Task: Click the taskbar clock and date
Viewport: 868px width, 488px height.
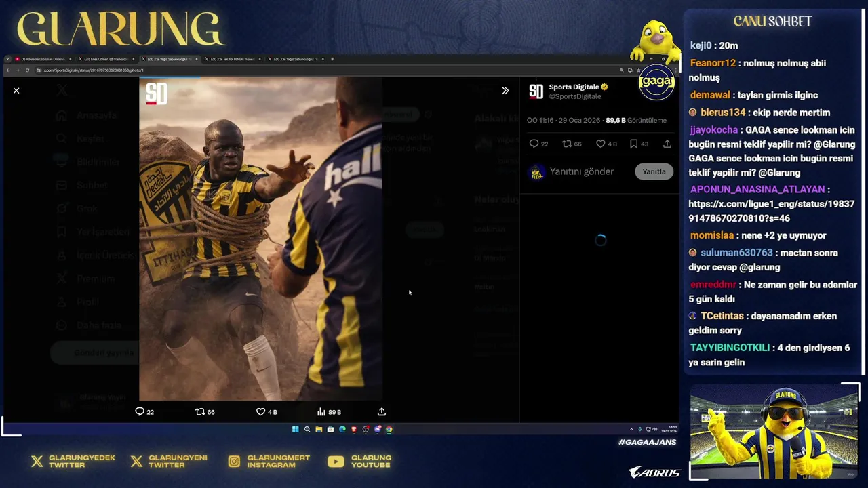Action: pyautogui.click(x=669, y=429)
